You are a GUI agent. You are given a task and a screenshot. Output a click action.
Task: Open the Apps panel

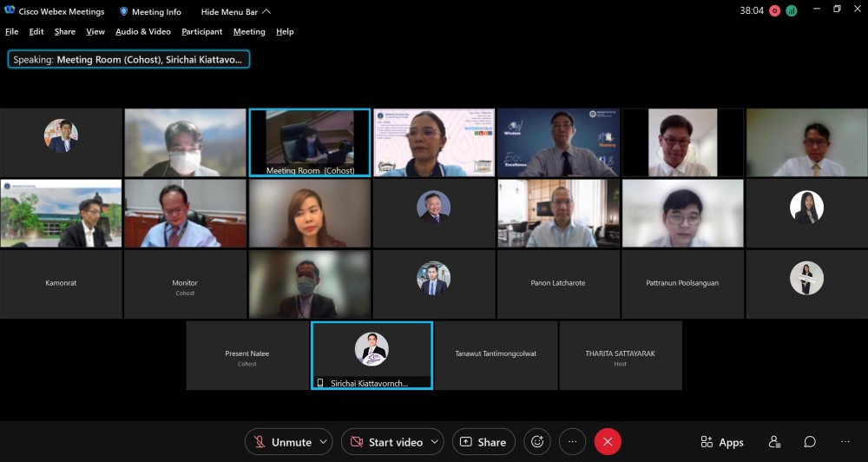pyautogui.click(x=722, y=442)
